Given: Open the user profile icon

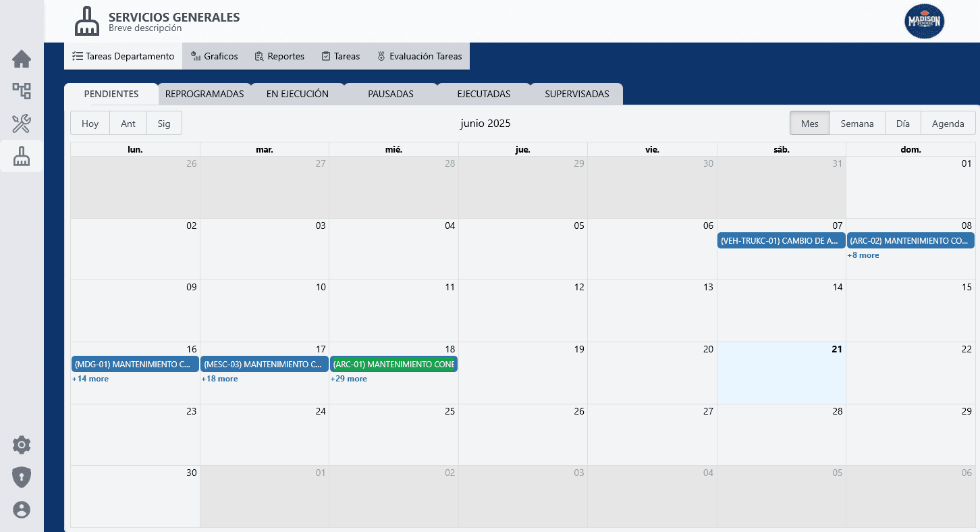Looking at the screenshot, I should click(22, 510).
